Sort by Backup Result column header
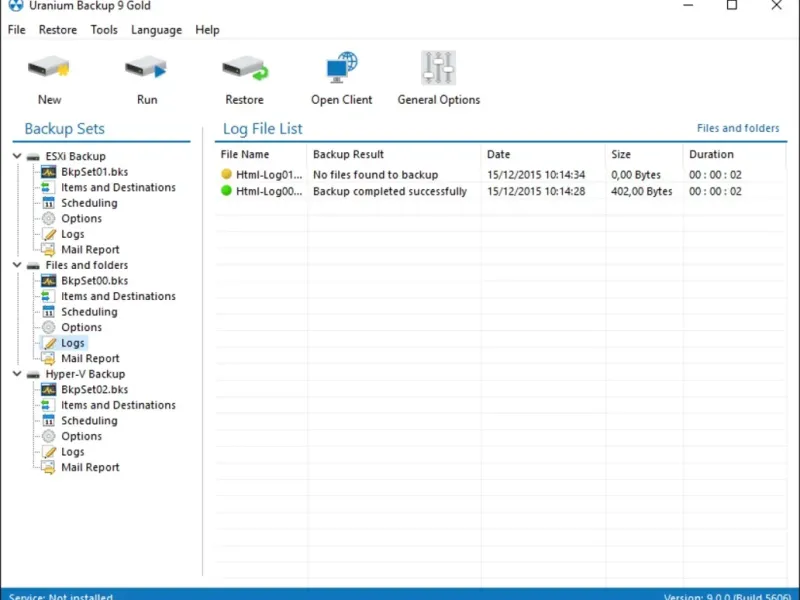The height and width of the screenshot is (600, 800). [393, 154]
